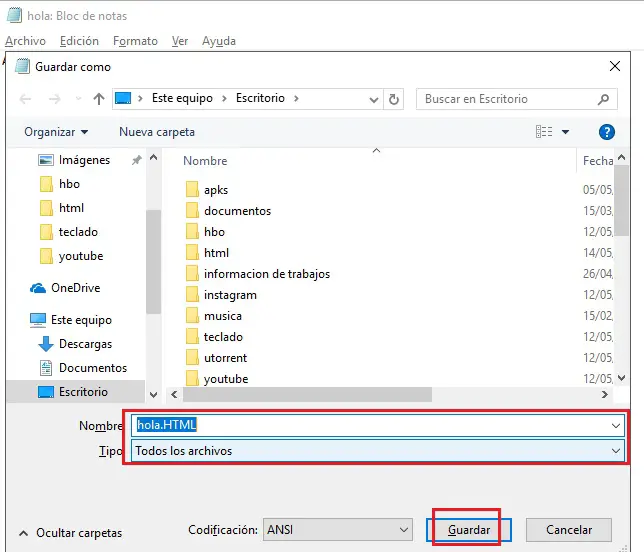Open the Organizar dropdown

click(56, 132)
